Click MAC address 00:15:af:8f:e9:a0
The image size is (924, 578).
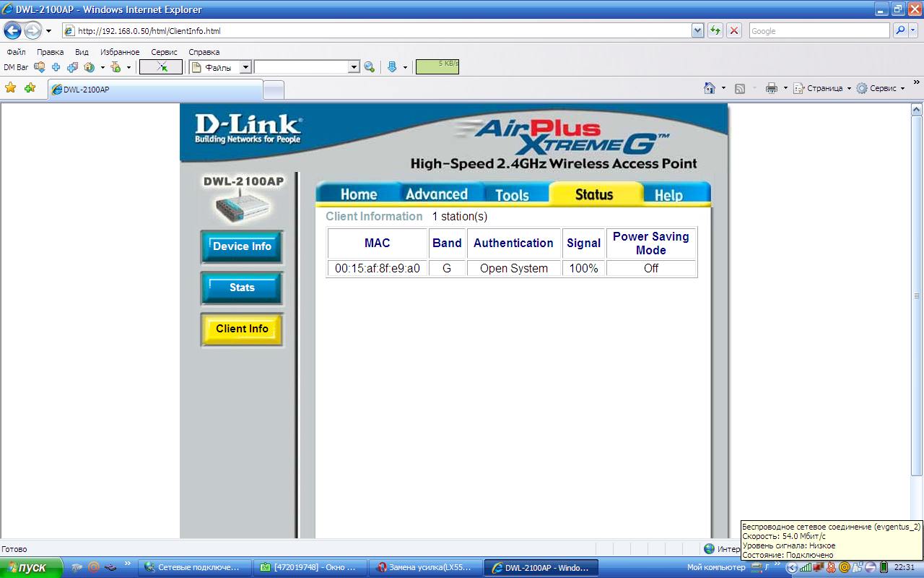[x=378, y=268]
